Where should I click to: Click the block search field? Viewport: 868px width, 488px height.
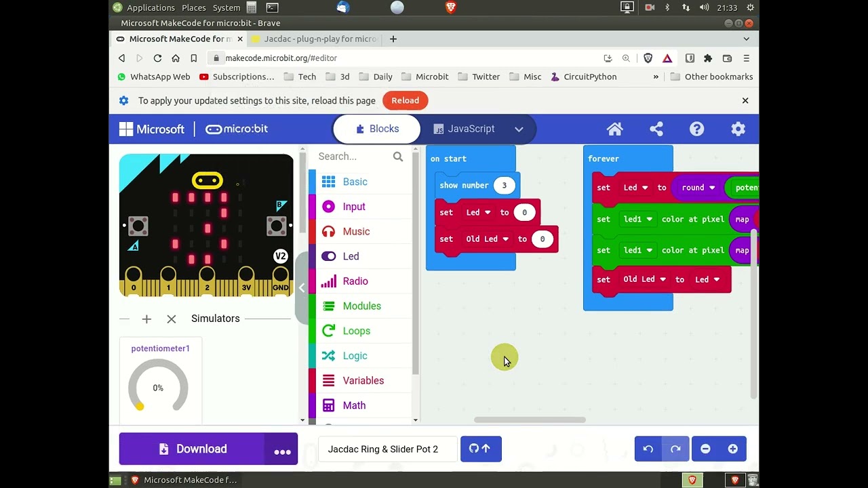353,157
